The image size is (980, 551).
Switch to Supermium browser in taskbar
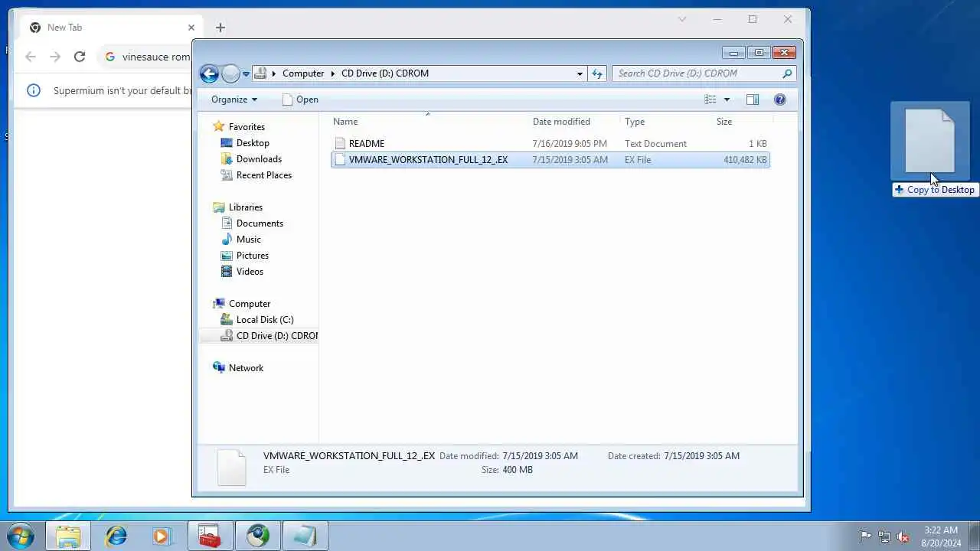pos(258,536)
